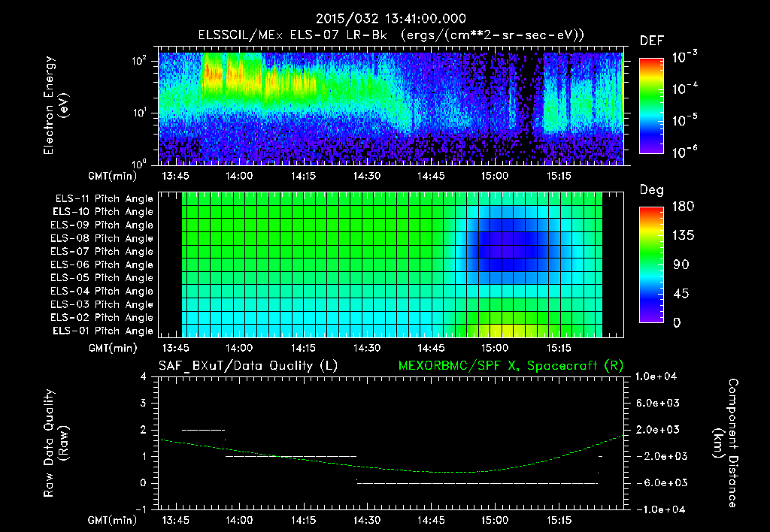This screenshot has height=532, width=770.
Task: Click the 1.0e+04 right-axis value
Action: [656, 376]
